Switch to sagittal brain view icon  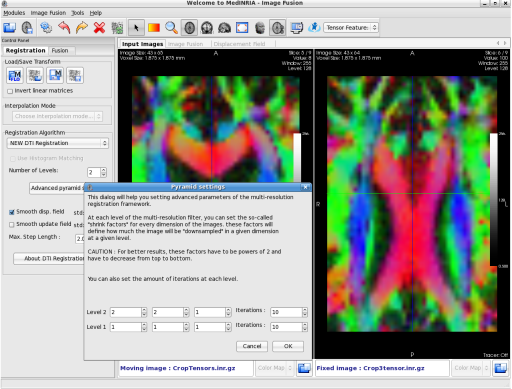point(224,27)
